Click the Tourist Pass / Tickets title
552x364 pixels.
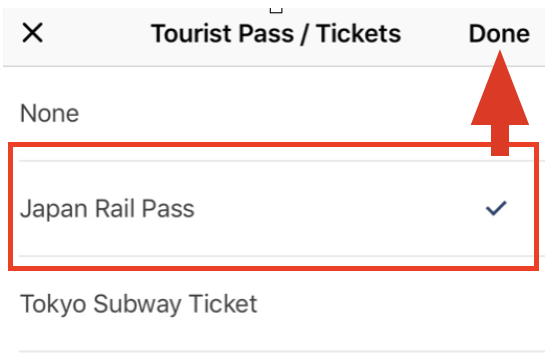[276, 34]
